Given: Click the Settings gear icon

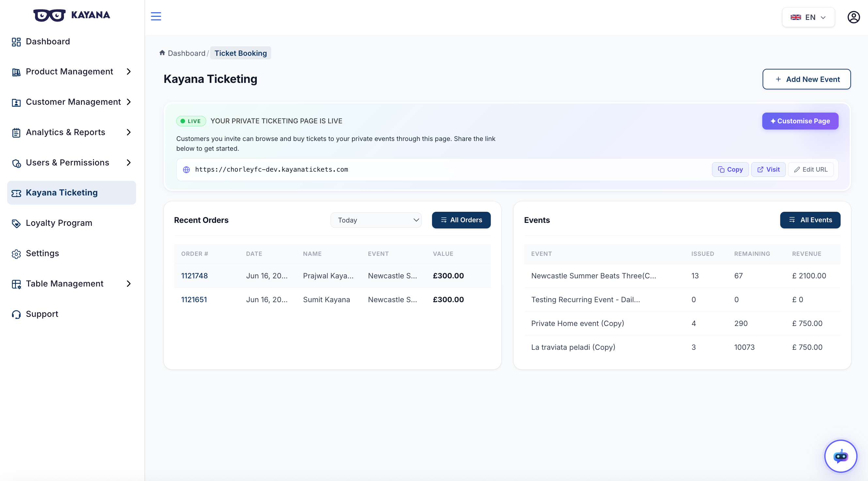Looking at the screenshot, I should (16, 254).
